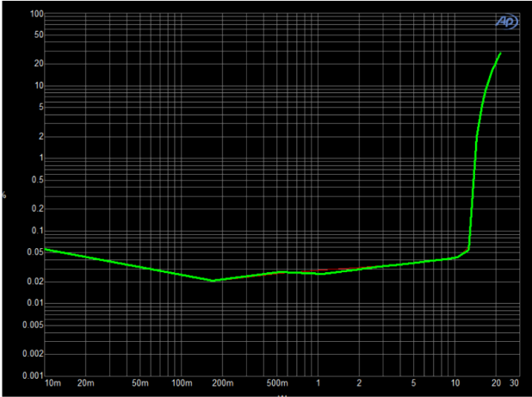Click the AP logo in the top-right corner

tap(506, 22)
